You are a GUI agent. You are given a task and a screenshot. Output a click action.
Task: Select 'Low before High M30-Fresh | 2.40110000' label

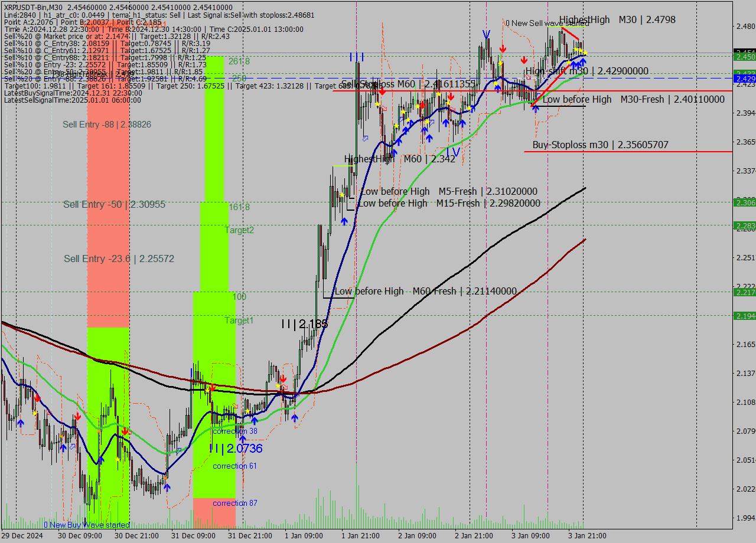[x=633, y=99]
